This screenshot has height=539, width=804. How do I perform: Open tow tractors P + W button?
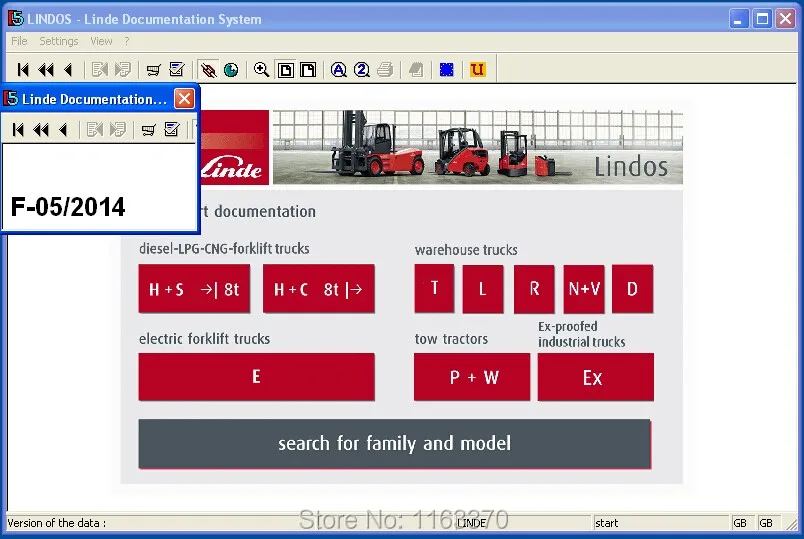click(x=472, y=377)
